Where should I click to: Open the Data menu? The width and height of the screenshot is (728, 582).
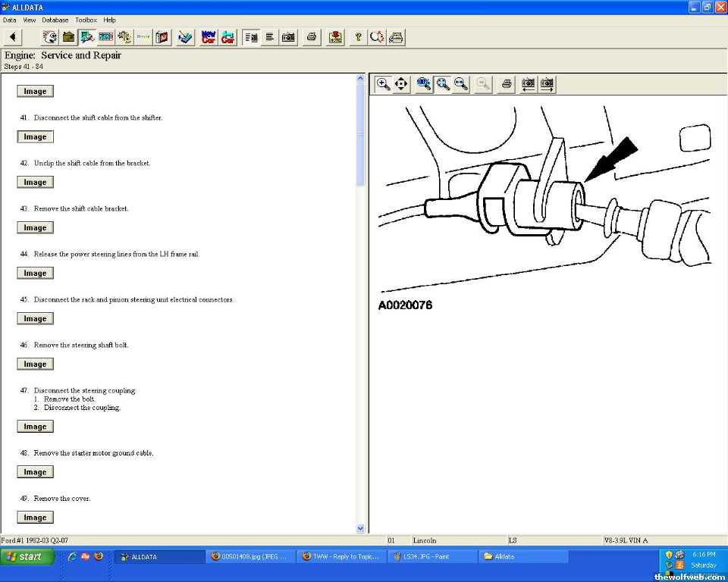pyautogui.click(x=10, y=20)
